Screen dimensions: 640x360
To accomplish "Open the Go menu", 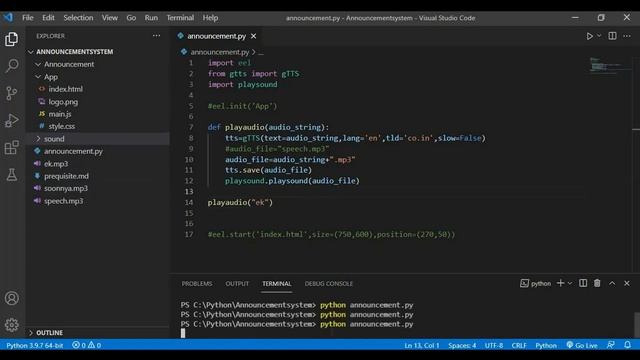I will 131,18.
